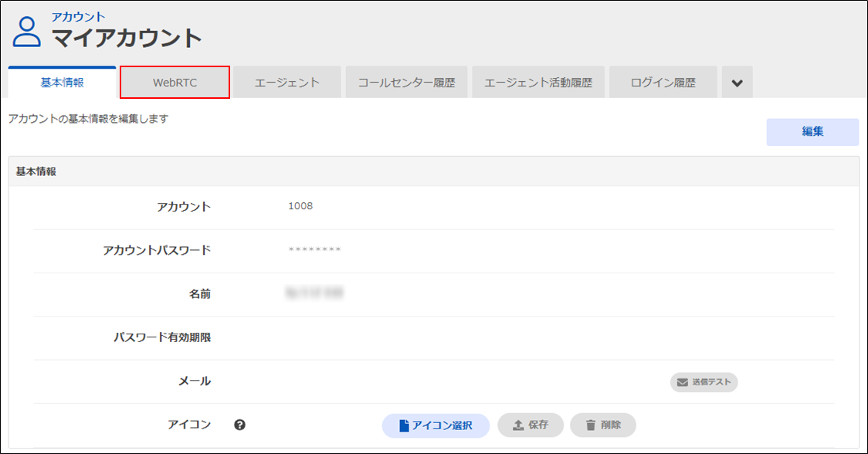Go to the エージェント活動履歴 tab
868x454 pixels.
pos(537,83)
